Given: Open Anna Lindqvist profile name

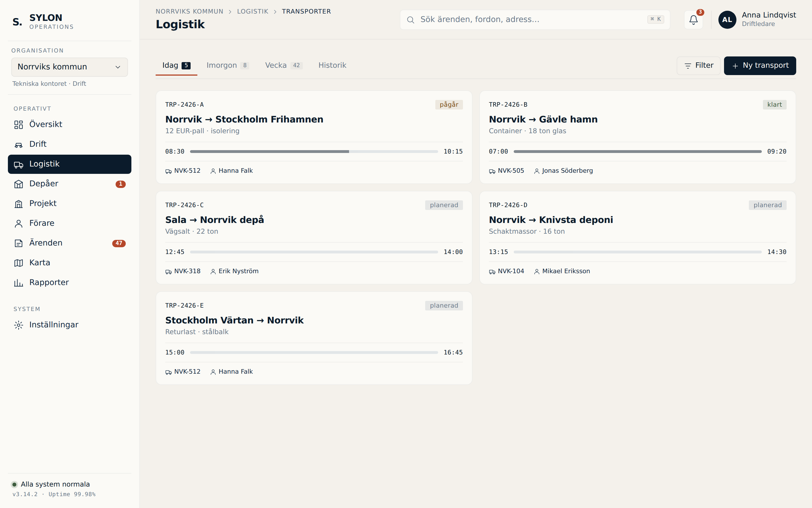Looking at the screenshot, I should pyautogui.click(x=769, y=15).
